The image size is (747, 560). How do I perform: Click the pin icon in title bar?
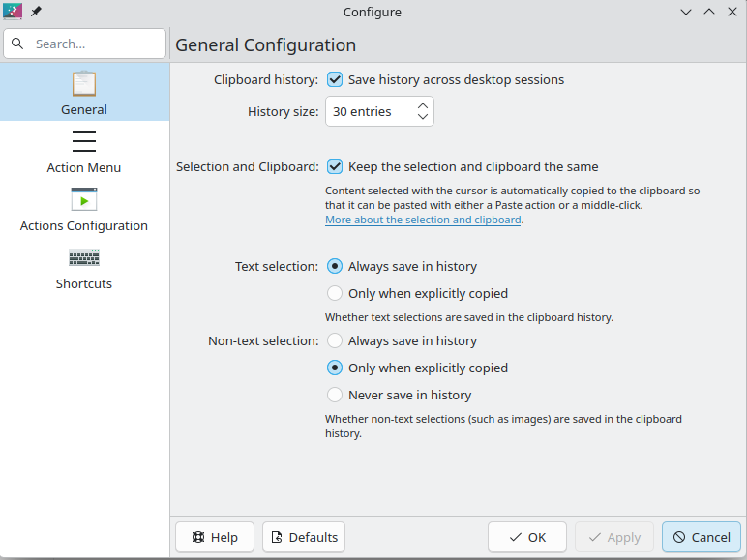(37, 12)
